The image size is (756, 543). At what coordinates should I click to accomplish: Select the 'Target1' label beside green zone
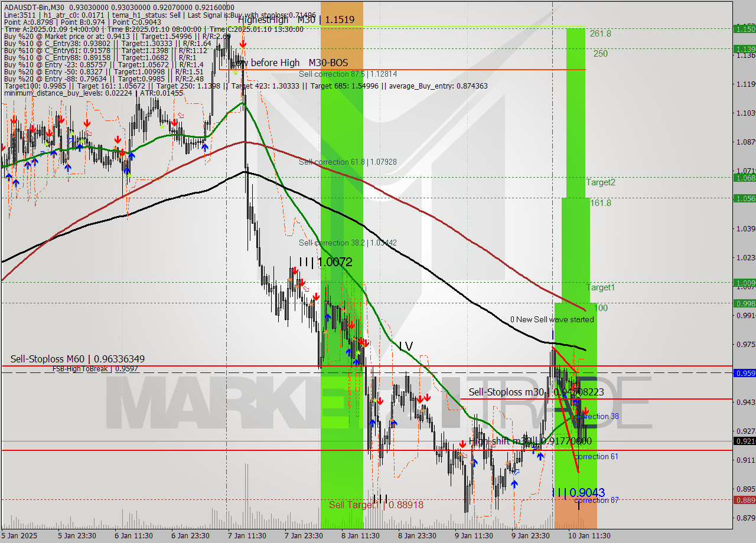click(601, 287)
